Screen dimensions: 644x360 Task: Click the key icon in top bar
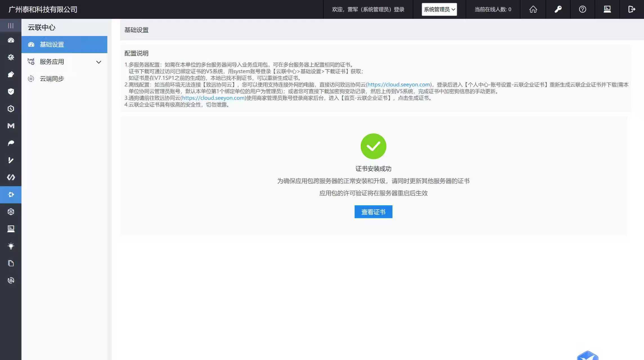[558, 9]
